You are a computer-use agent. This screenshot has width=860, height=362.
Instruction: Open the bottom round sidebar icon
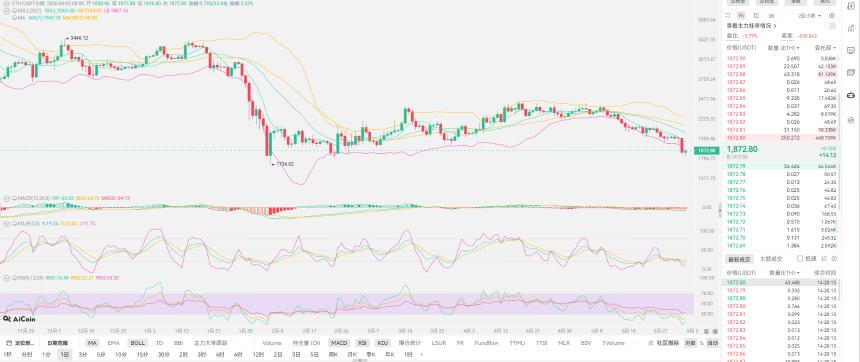[x=851, y=120]
